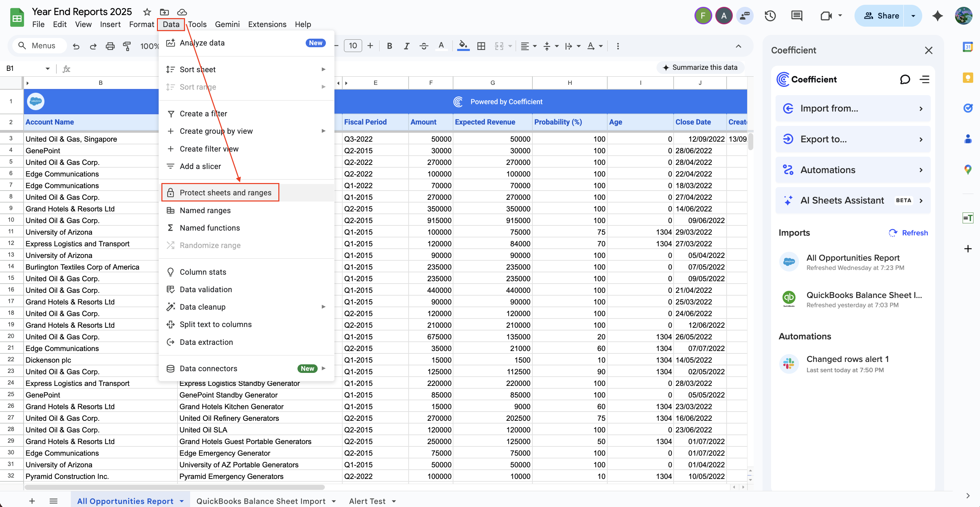Image resolution: width=980 pixels, height=507 pixels.
Task: Open All Opportunities Report tab dropdown
Action: coord(182,501)
